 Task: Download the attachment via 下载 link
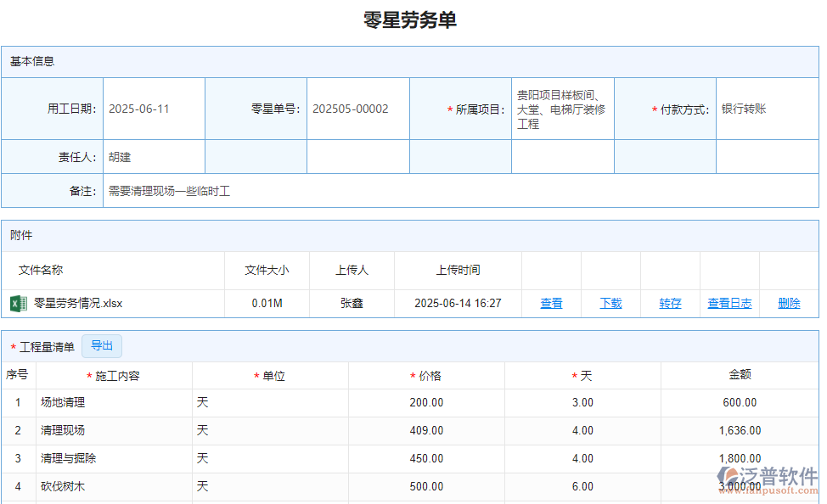[610, 303]
